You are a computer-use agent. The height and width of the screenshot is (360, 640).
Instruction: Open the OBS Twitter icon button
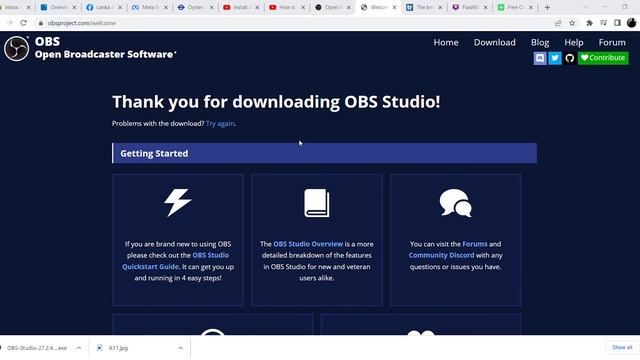coord(555,58)
